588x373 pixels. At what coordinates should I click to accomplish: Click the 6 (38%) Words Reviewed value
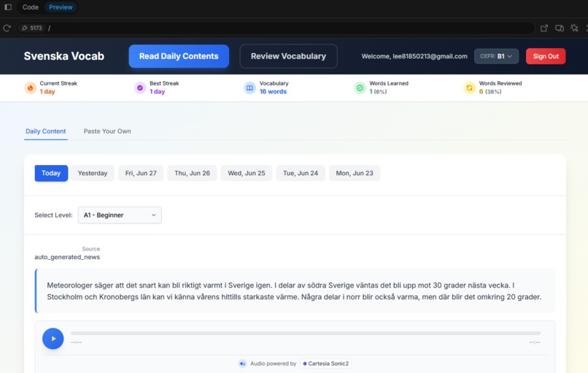pos(490,91)
